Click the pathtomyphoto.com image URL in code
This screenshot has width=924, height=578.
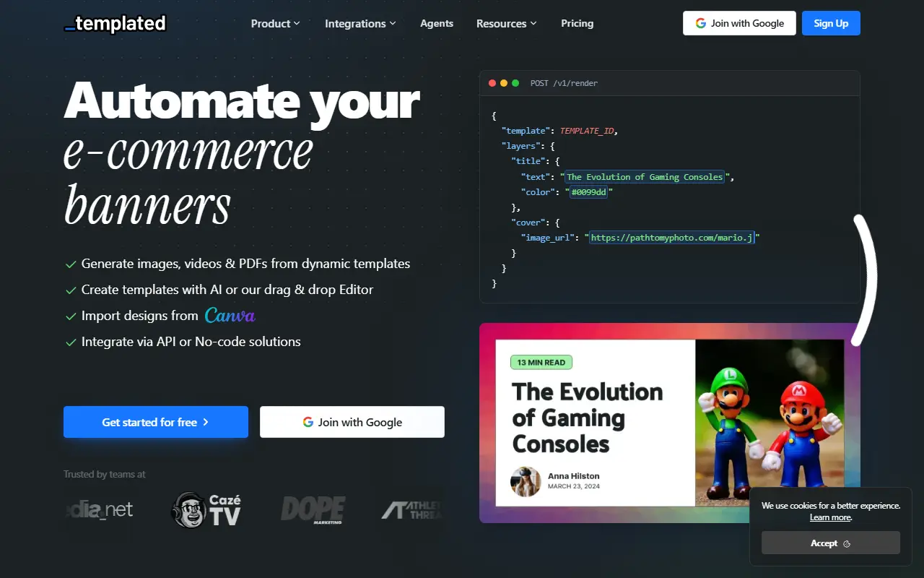[671, 238]
